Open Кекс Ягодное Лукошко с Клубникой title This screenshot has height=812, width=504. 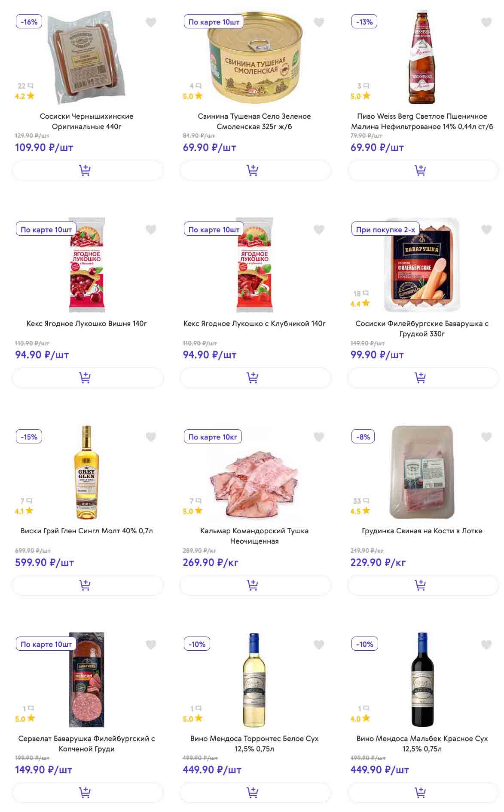[x=254, y=323]
